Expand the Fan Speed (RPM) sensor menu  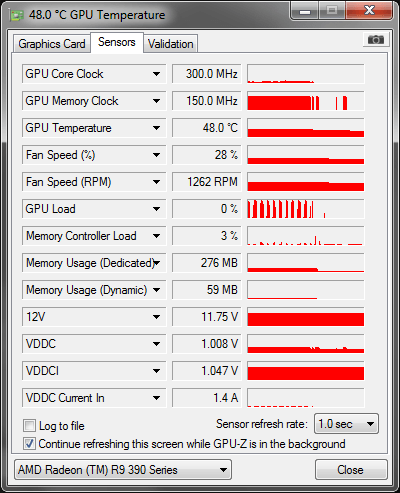click(x=156, y=182)
